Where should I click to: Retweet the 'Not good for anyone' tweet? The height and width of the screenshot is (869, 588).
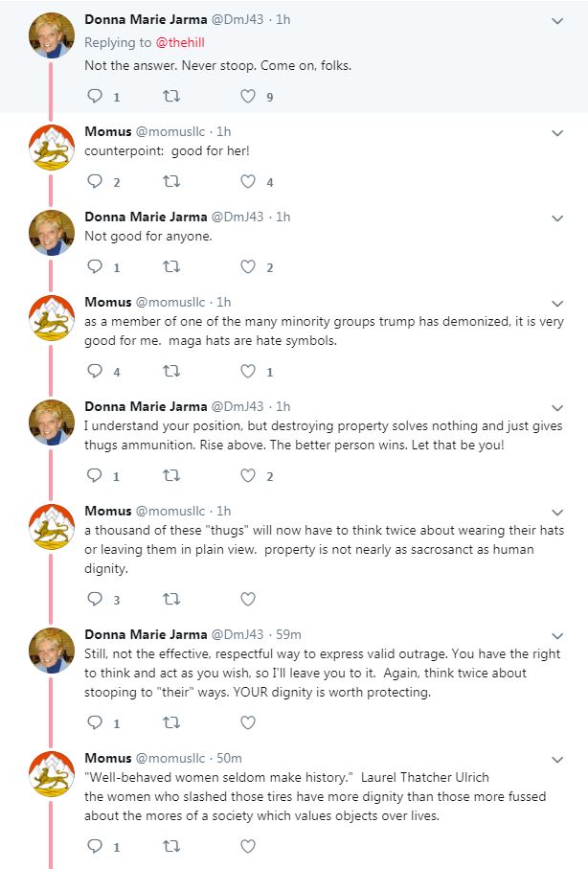point(171,266)
